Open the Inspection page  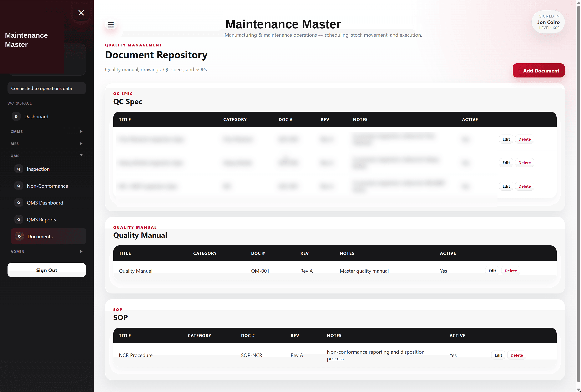48,169
